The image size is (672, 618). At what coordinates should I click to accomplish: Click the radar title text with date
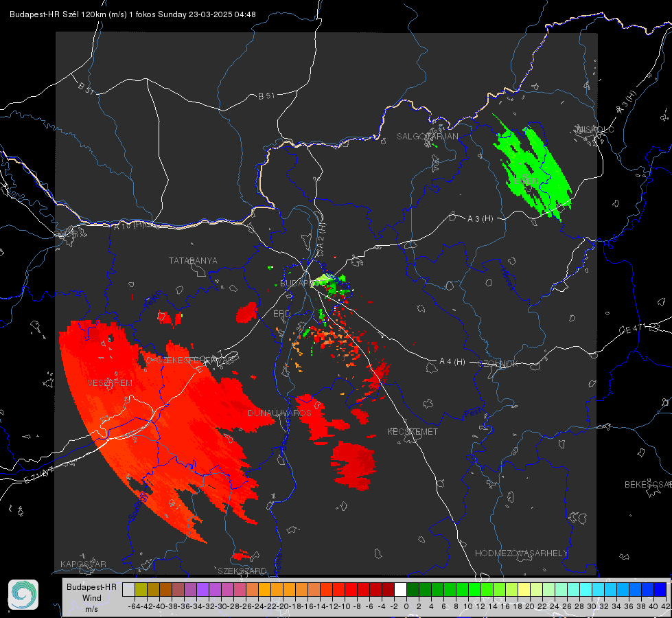click(132, 14)
